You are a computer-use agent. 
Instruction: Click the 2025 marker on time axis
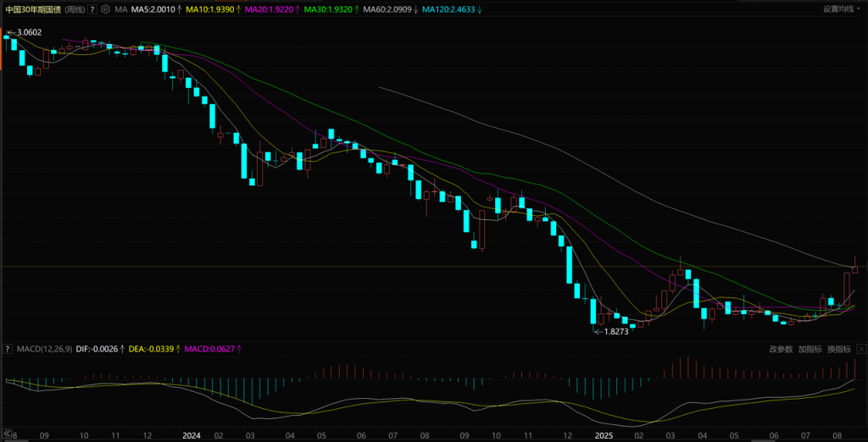604,436
